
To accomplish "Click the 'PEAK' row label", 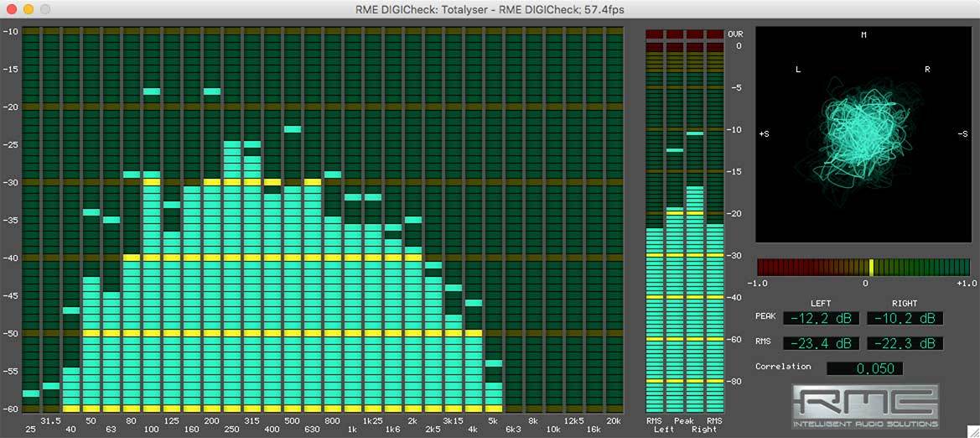I will (765, 316).
